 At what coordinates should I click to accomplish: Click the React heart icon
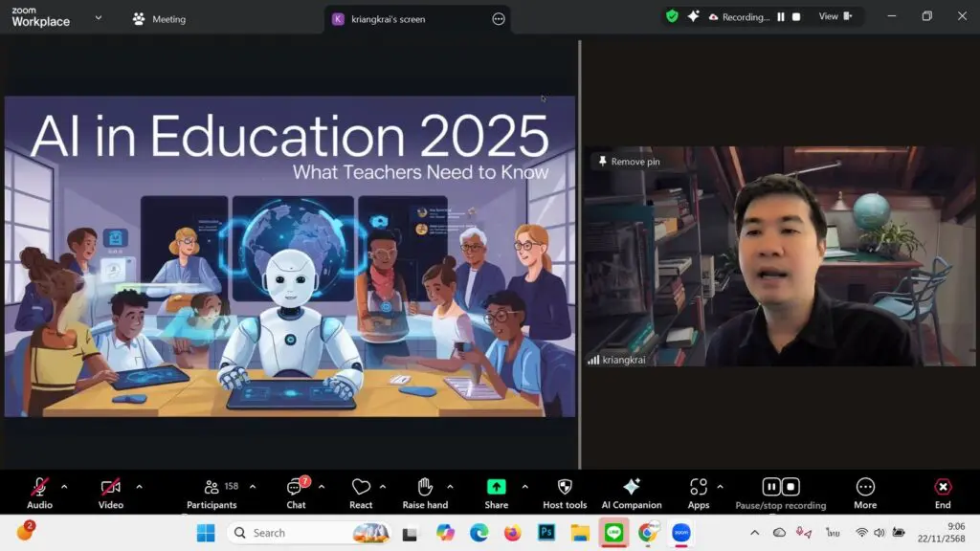pos(361,488)
